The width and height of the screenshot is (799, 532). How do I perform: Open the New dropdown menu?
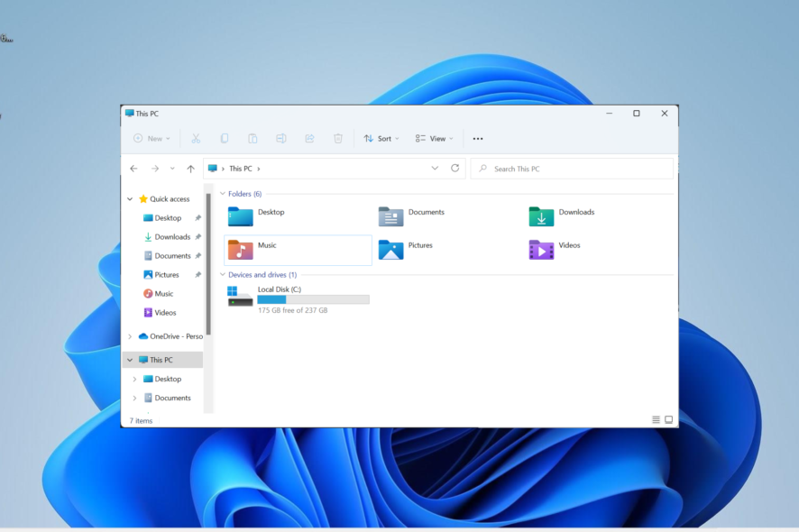(x=152, y=139)
